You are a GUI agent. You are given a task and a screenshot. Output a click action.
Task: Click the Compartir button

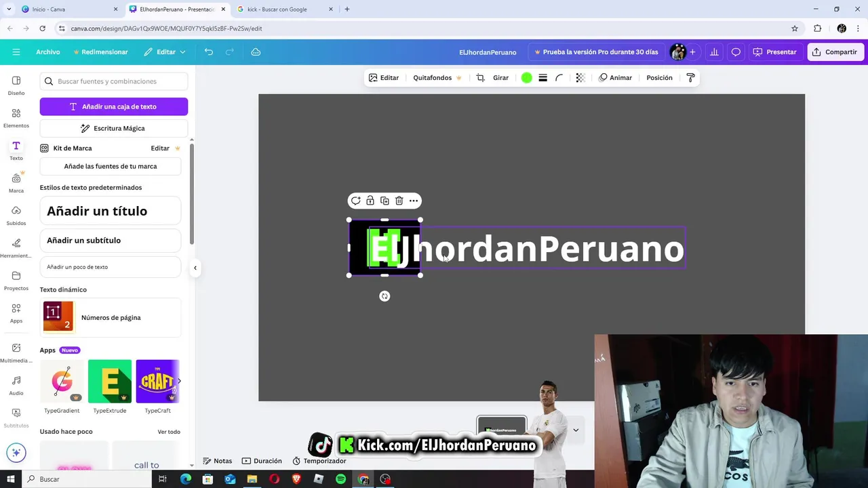tap(835, 52)
